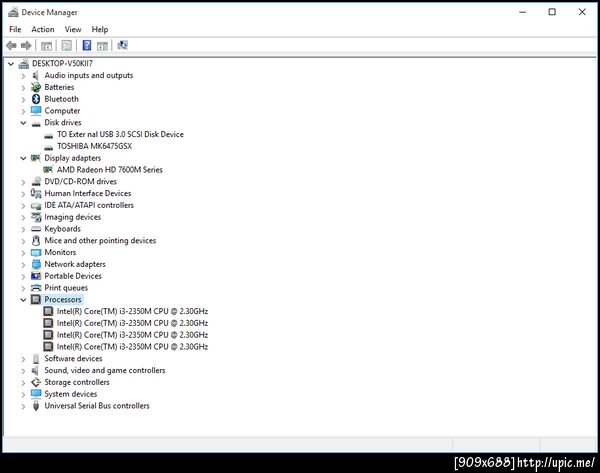This screenshot has width=600, height=473.
Task: Click the Audio inputs and outputs speaker icon
Action: point(36,75)
